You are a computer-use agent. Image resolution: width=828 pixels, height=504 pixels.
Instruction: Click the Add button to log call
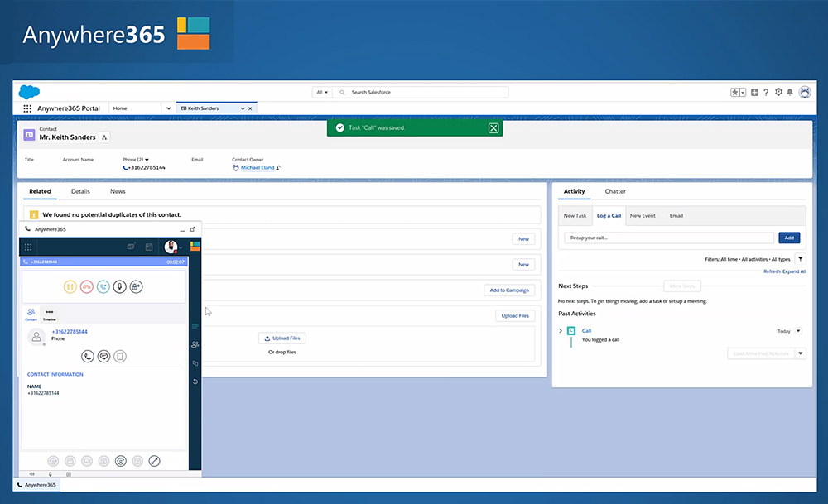point(789,238)
